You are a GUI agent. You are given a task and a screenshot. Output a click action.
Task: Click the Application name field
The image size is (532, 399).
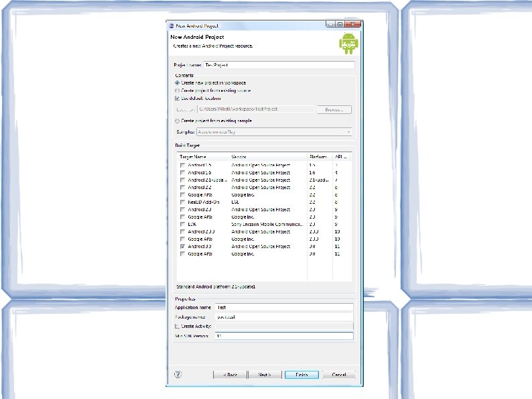(x=284, y=307)
